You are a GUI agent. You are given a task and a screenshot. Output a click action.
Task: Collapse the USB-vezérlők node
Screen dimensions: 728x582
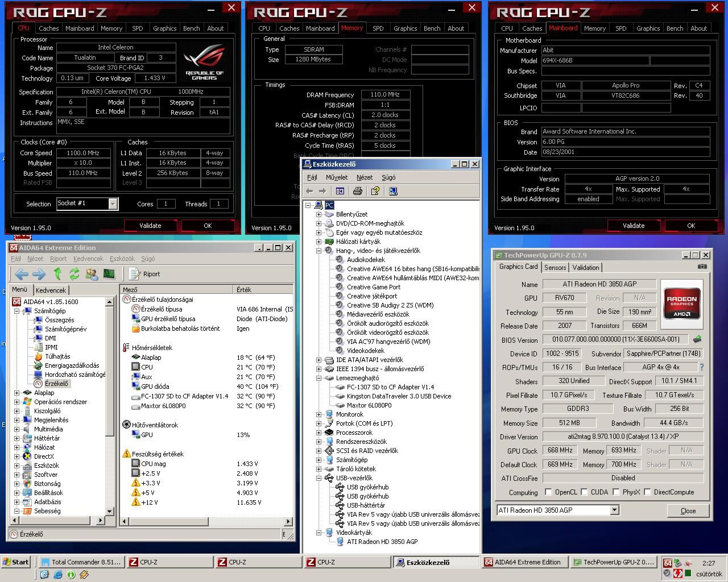point(318,478)
